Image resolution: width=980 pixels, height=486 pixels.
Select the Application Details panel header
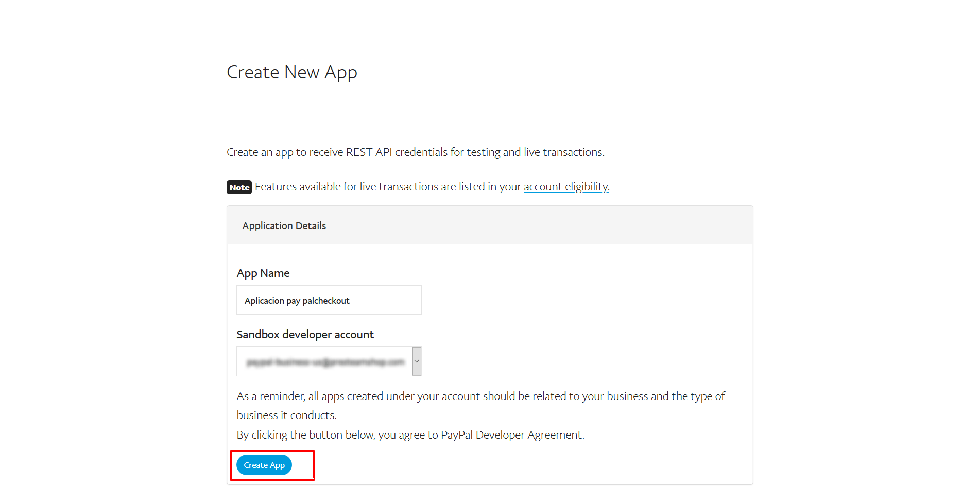point(489,225)
